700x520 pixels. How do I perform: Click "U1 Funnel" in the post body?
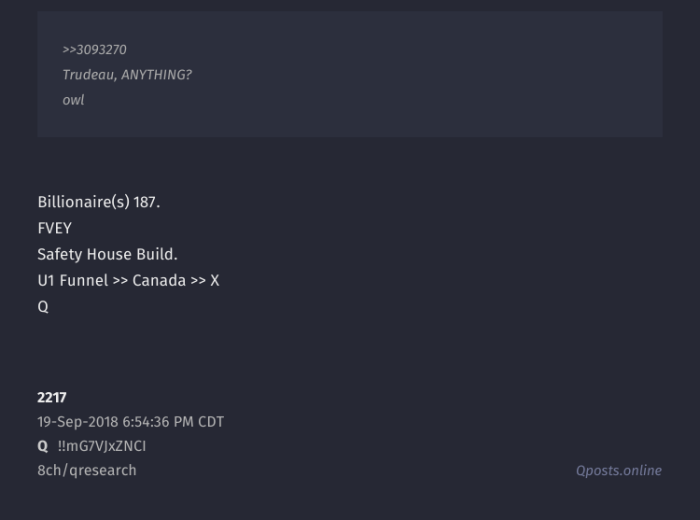[x=72, y=280]
